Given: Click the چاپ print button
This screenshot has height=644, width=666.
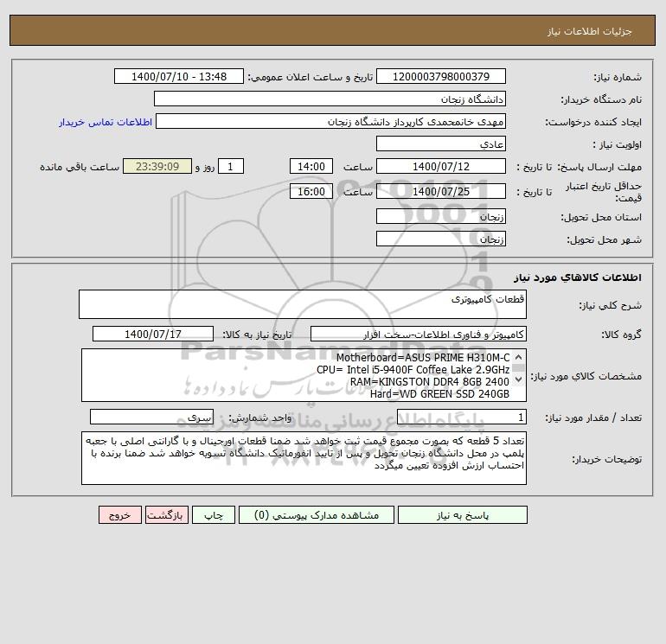Looking at the screenshot, I should [214, 514].
